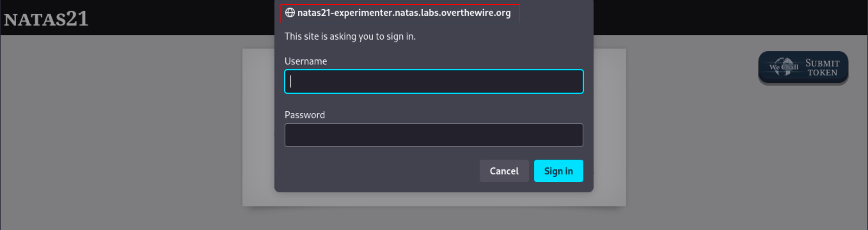Viewport: 868px width, 230px height.
Task: Click the WeChall globe logo
Action: (x=784, y=66)
